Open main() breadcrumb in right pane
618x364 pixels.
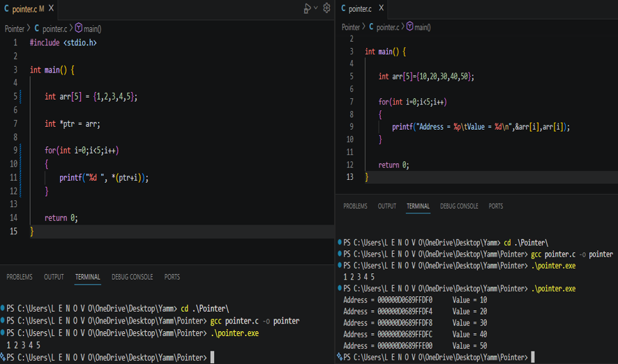click(x=423, y=27)
